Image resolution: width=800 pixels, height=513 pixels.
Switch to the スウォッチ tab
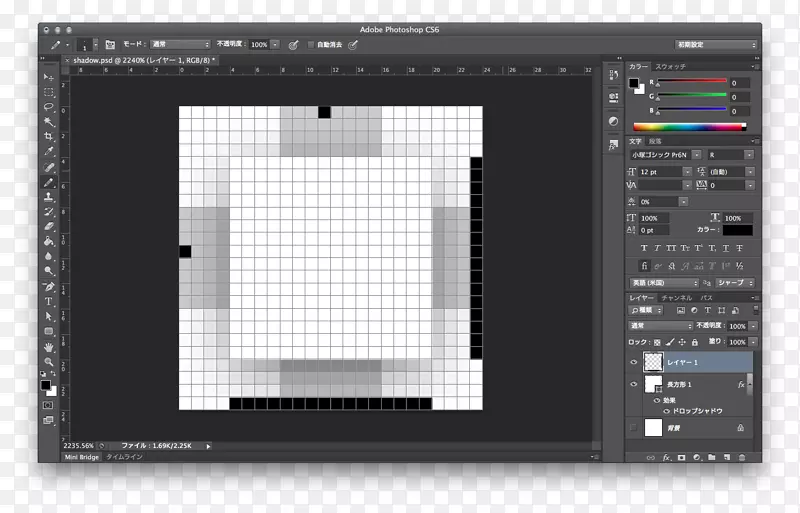pos(670,66)
